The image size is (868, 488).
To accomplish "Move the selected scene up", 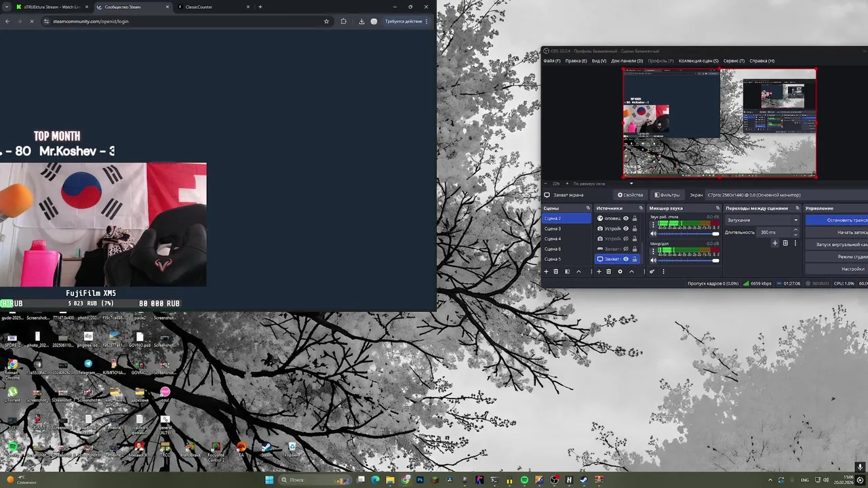I will pyautogui.click(x=578, y=271).
